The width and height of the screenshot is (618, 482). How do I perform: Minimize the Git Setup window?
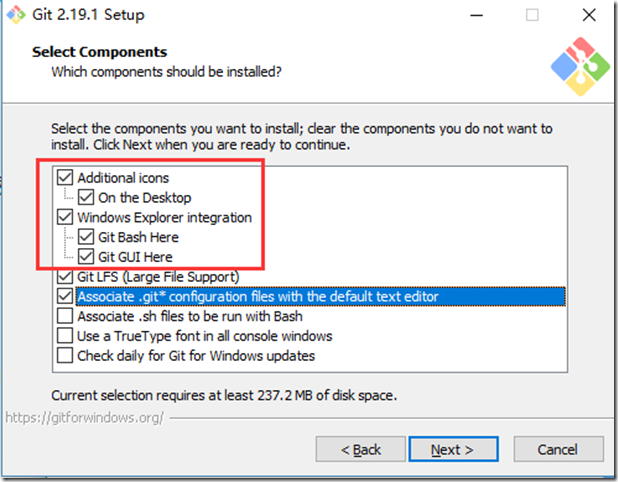483,15
